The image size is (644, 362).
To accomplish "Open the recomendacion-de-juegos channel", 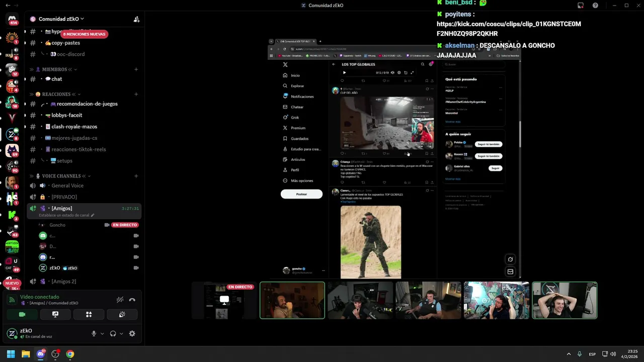I will tap(87, 104).
